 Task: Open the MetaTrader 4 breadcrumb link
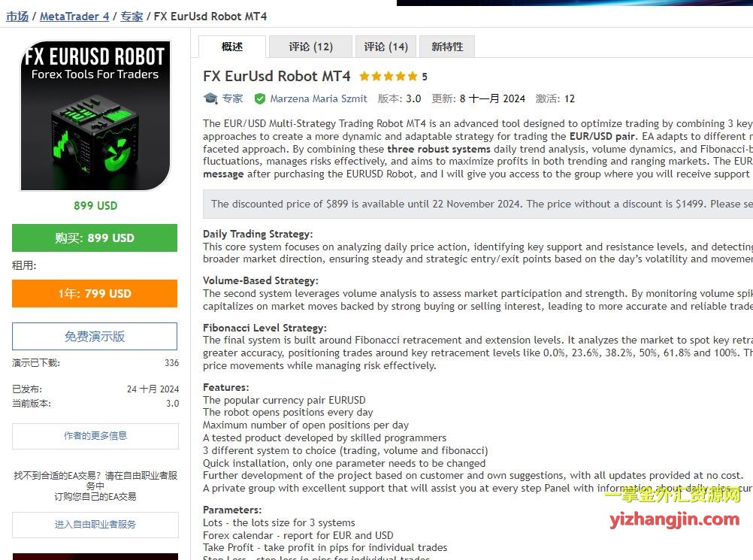coord(74,17)
